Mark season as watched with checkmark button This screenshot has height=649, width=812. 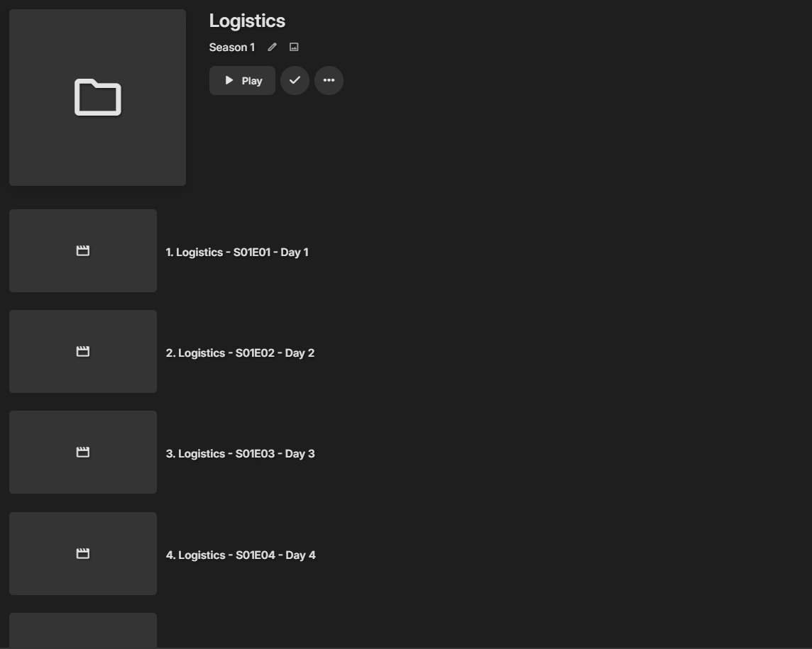point(295,80)
